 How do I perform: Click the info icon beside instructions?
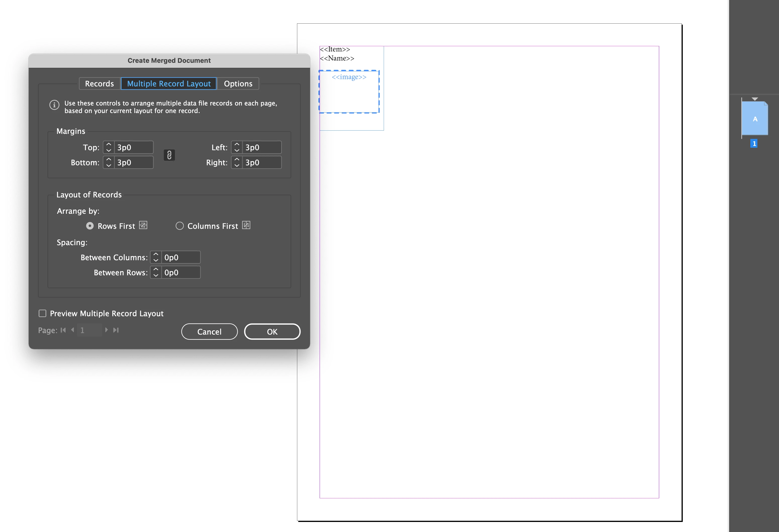point(54,105)
